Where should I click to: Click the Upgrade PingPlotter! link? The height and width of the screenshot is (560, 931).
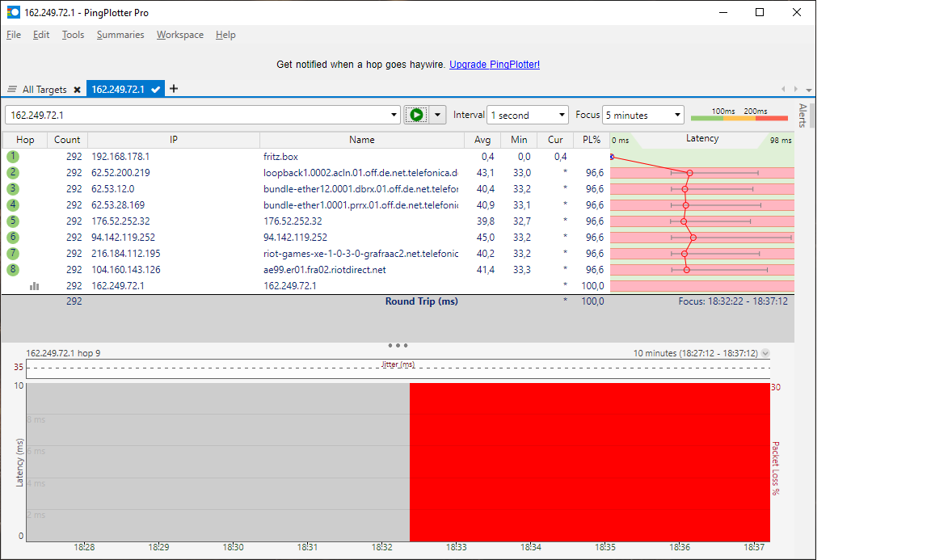(x=495, y=64)
